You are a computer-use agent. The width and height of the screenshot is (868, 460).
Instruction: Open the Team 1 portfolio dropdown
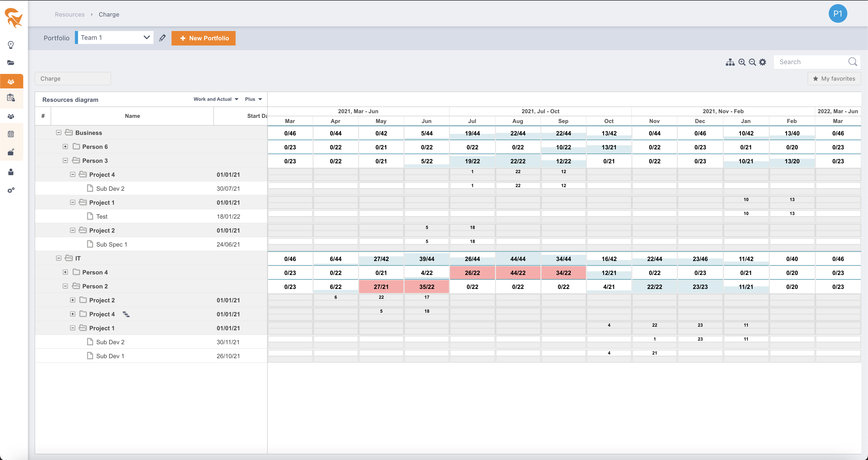(x=114, y=37)
